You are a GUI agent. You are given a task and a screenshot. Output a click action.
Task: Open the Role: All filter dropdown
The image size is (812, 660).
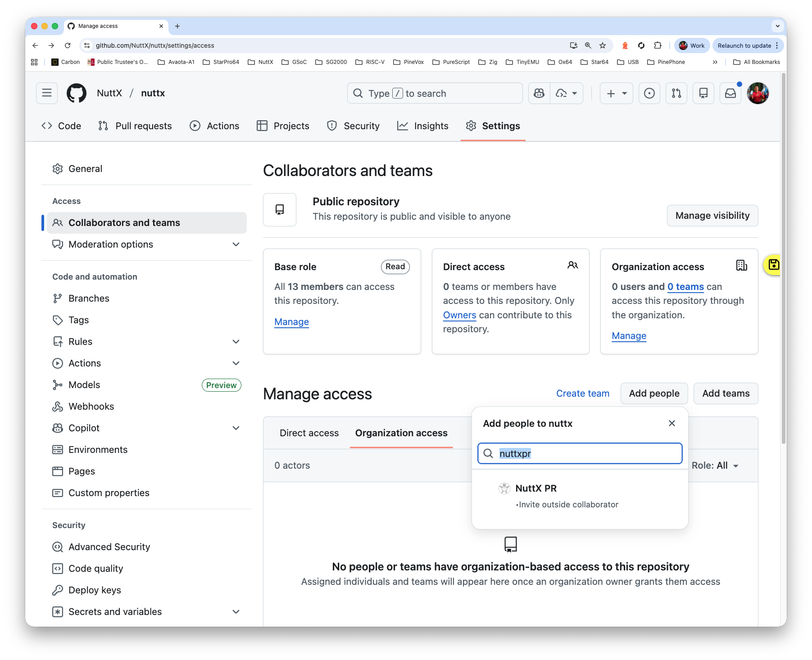pos(715,466)
